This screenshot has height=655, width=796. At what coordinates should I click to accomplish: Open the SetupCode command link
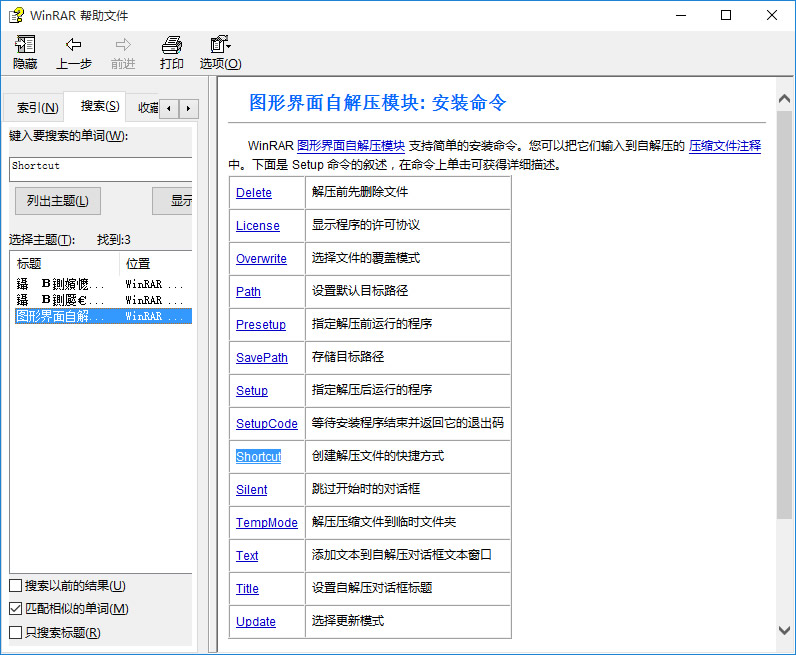[x=267, y=424]
